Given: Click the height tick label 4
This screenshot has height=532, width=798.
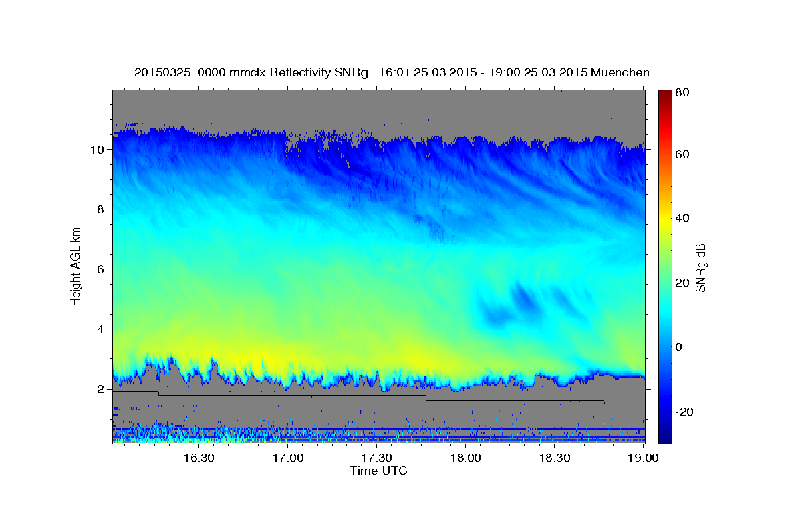Looking at the screenshot, I should click(102, 329).
